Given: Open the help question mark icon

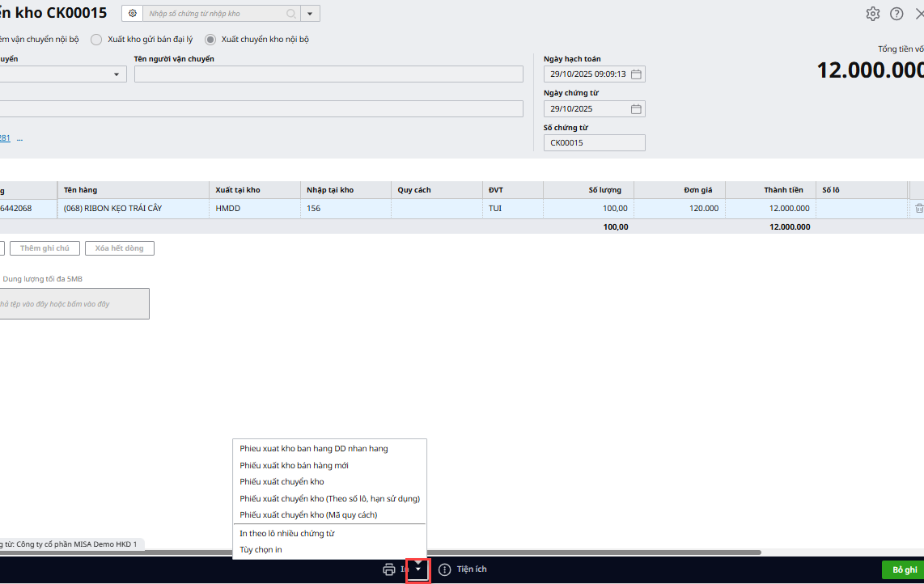Looking at the screenshot, I should tap(896, 14).
